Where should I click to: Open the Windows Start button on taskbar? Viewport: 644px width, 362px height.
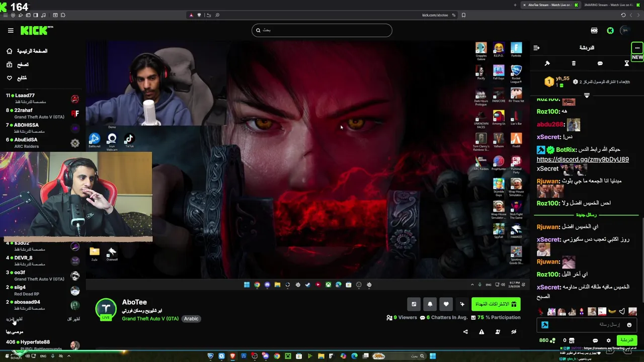point(433,356)
